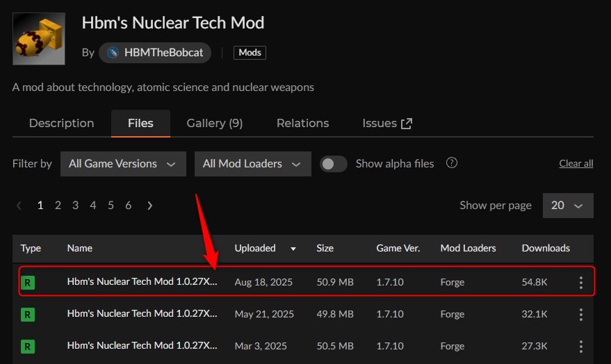Click the HBMTheBobcat avatar icon
Image resolution: width=611 pixels, height=364 pixels.
[x=113, y=53]
